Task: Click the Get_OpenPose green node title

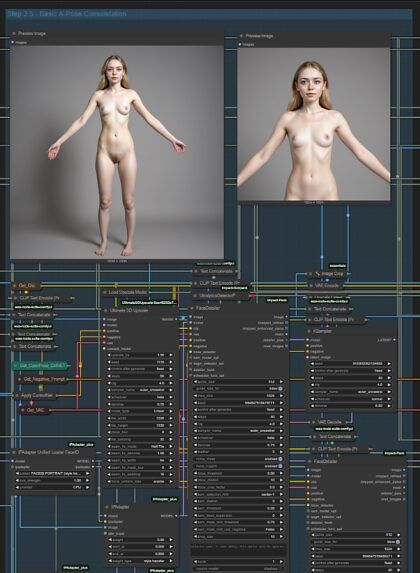Action: click(42, 365)
